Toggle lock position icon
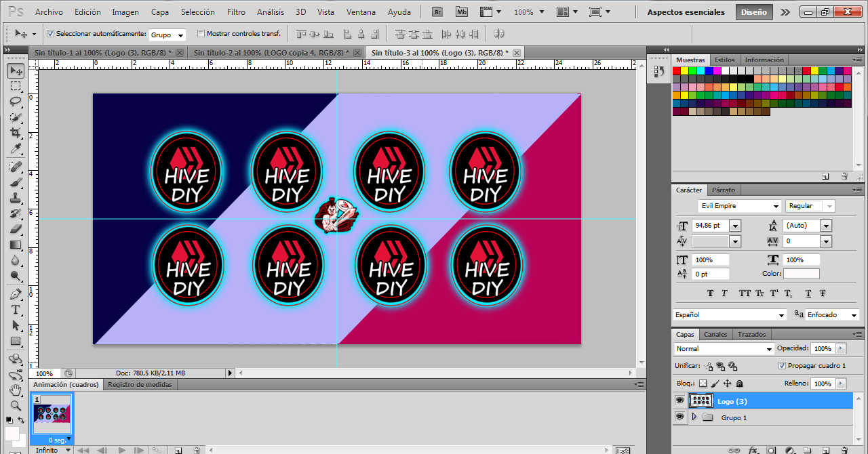 727,384
